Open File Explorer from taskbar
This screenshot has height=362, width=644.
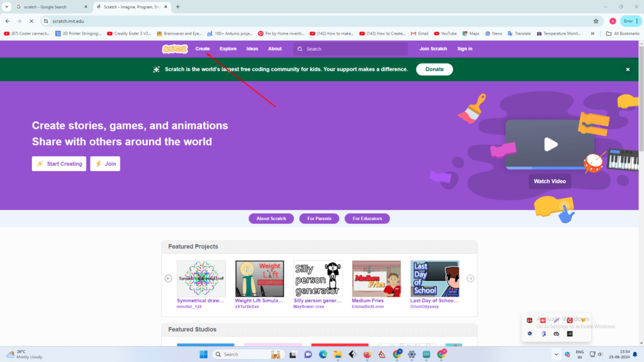click(338, 354)
